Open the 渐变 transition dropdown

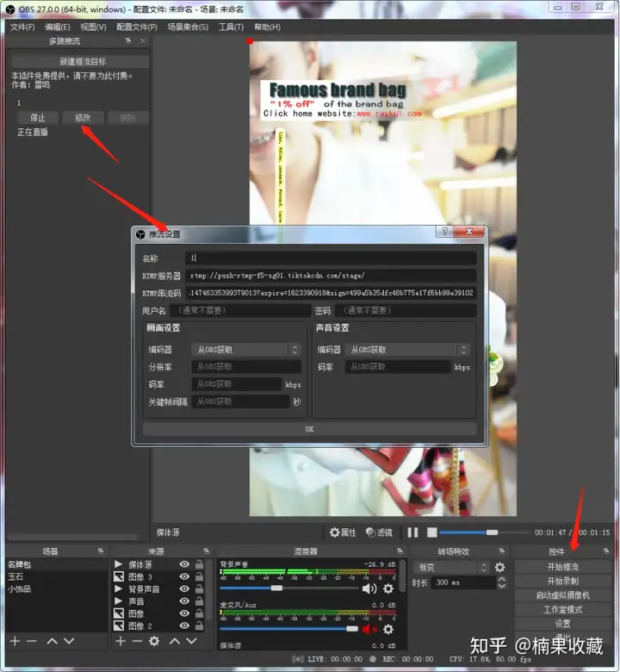click(x=451, y=568)
